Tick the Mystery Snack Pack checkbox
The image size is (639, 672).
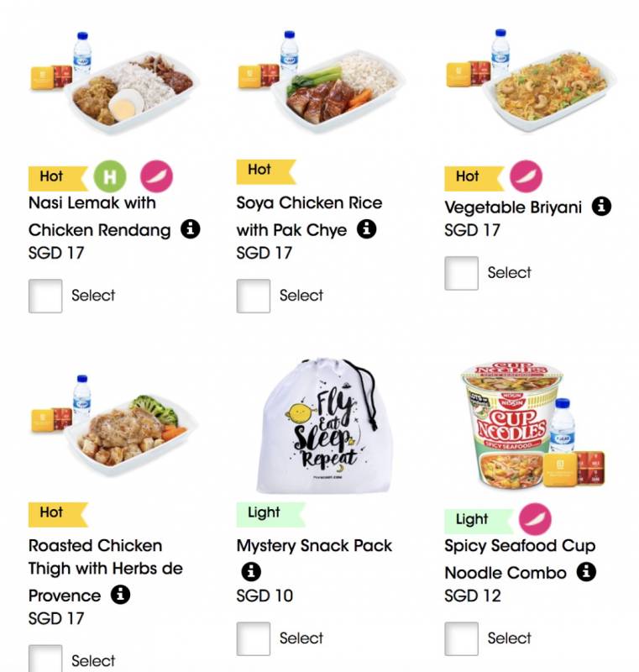pyautogui.click(x=254, y=638)
